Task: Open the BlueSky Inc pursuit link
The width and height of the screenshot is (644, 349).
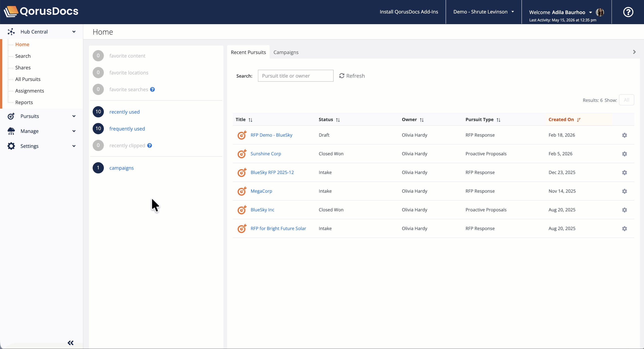Action: (262, 210)
